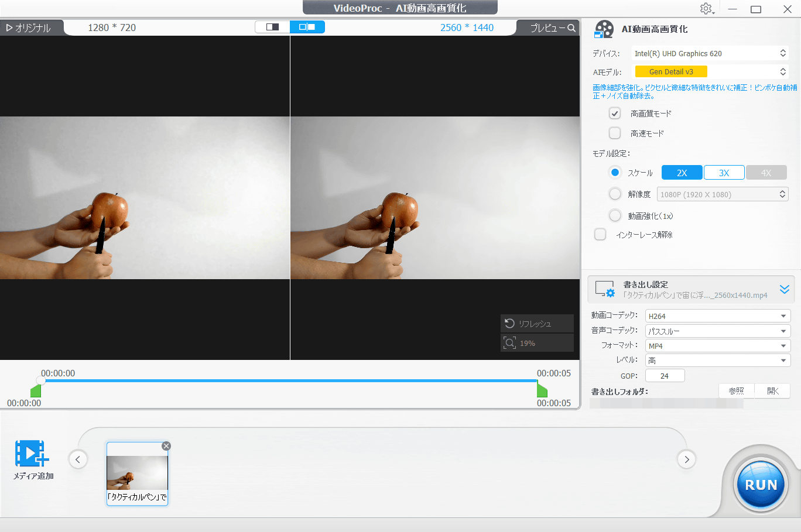The image size is (801, 532).
Task: Open the AIモデル Gen Detail v3 dropdown
Action: [x=711, y=71]
